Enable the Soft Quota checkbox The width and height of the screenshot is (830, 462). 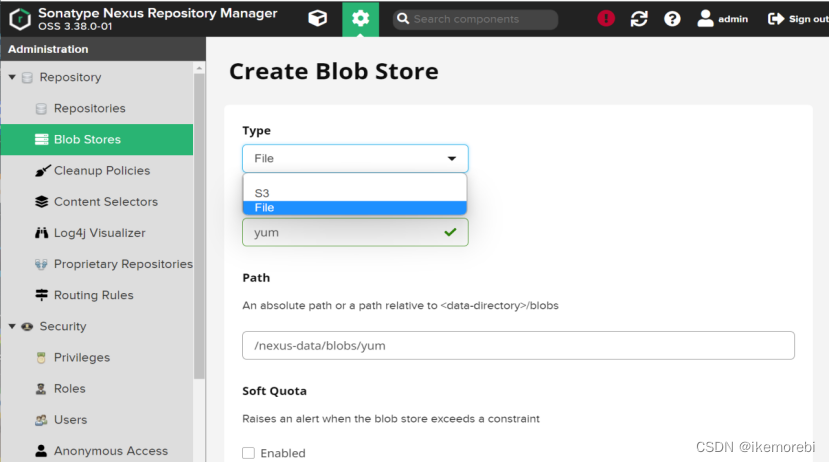click(248, 453)
